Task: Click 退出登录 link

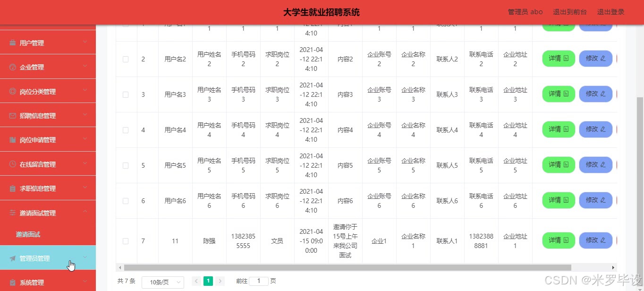Action: pyautogui.click(x=610, y=12)
